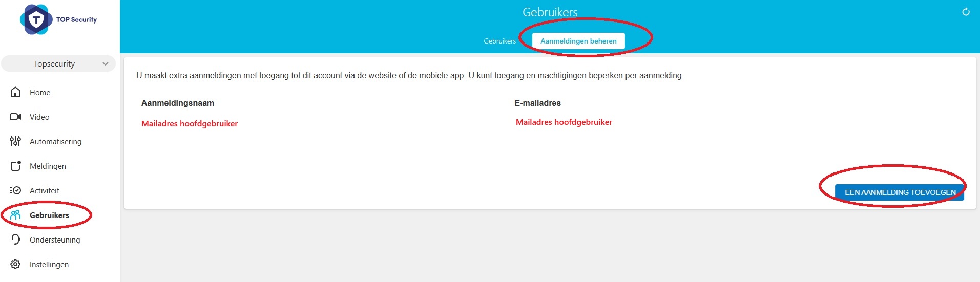The height and width of the screenshot is (282, 980).
Task: Select the Aanmeldingen beheren tab
Action: pos(578,41)
